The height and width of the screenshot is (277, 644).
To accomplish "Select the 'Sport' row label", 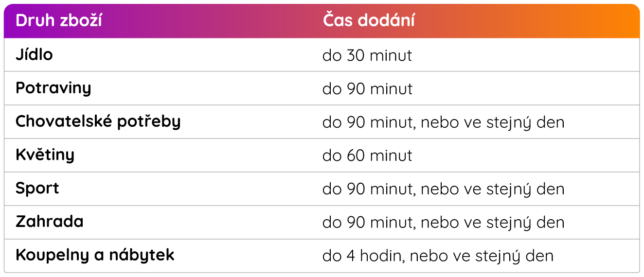I will (37, 189).
